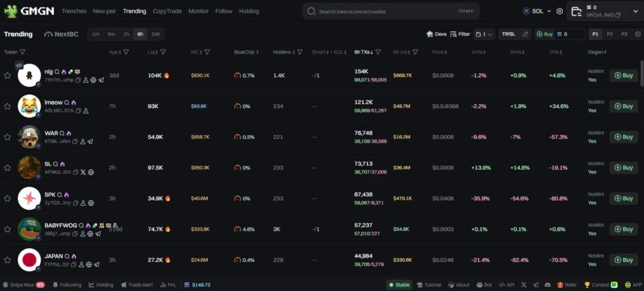This screenshot has width=644, height=291.
Task: Toggle hide icon on nig token
Action: pos(19,65)
